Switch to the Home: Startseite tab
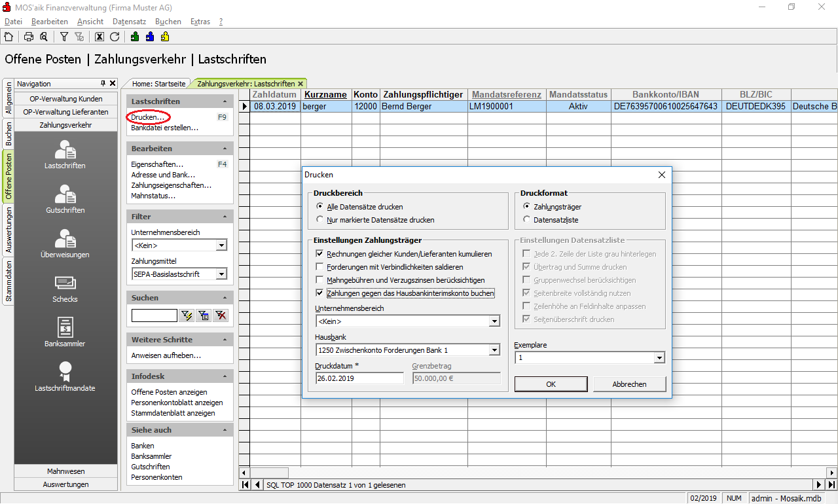 pos(158,84)
